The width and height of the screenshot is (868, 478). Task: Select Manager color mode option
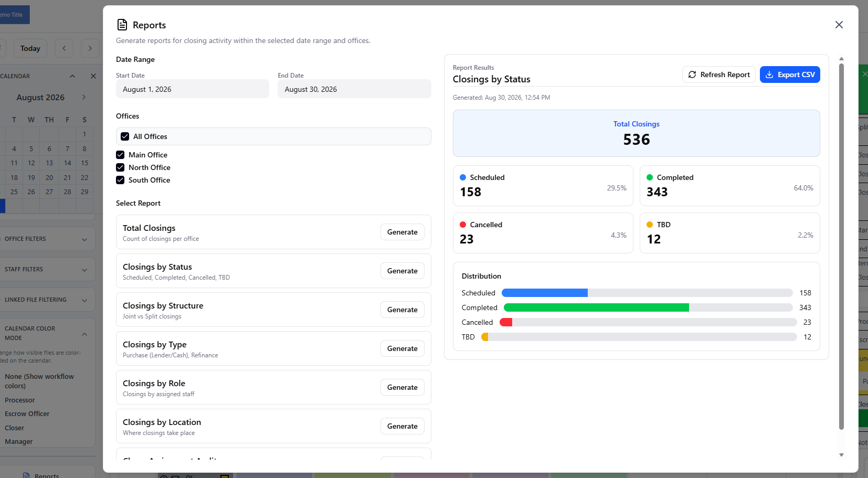(x=19, y=441)
